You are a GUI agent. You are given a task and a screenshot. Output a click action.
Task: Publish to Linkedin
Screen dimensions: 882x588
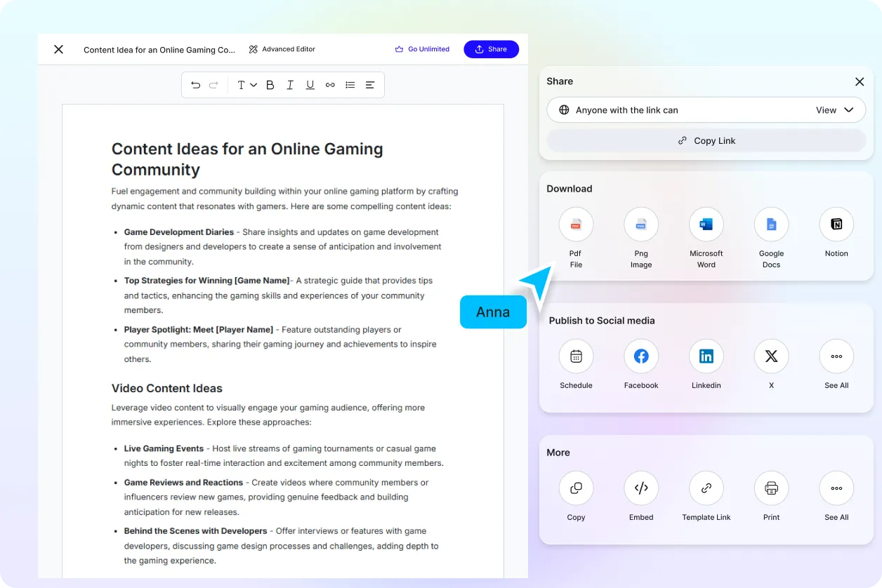tap(706, 356)
